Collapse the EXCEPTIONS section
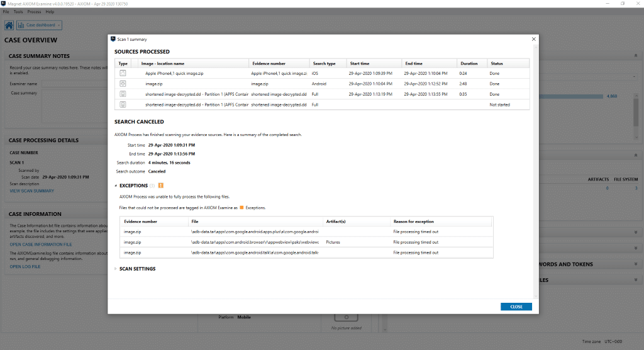The height and width of the screenshot is (350, 644). (116, 186)
